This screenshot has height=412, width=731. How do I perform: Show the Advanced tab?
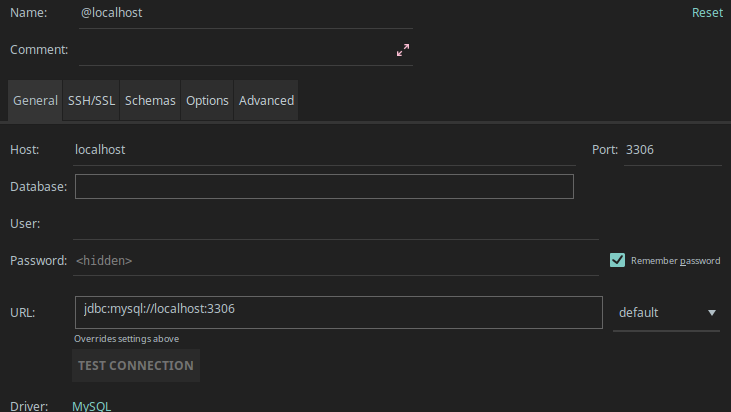[266, 101]
